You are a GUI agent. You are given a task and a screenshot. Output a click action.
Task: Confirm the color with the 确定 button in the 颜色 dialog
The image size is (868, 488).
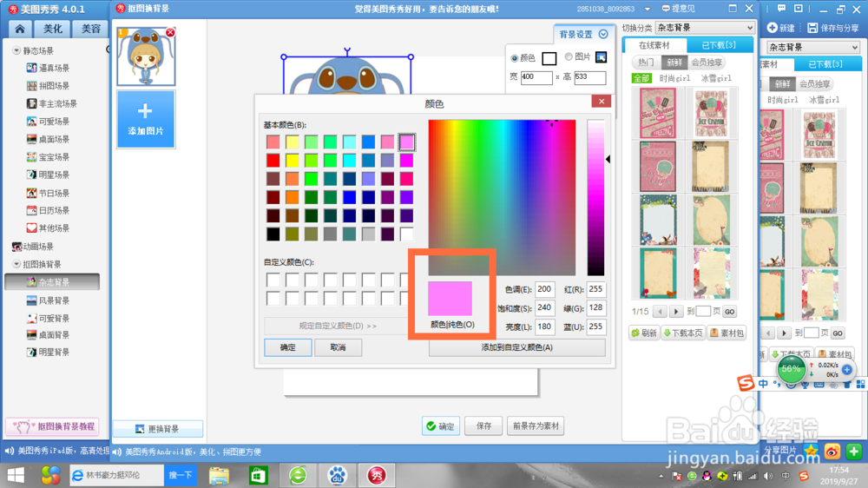288,347
